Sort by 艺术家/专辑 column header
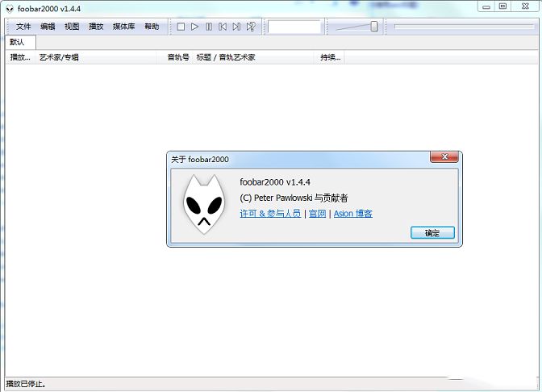The height and width of the screenshot is (392, 542). click(96, 57)
